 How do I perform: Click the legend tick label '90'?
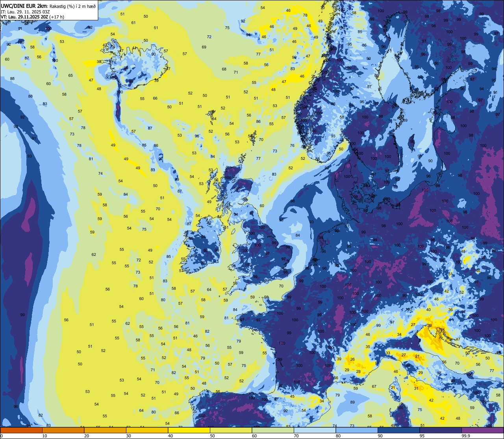pyautogui.click(x=380, y=436)
